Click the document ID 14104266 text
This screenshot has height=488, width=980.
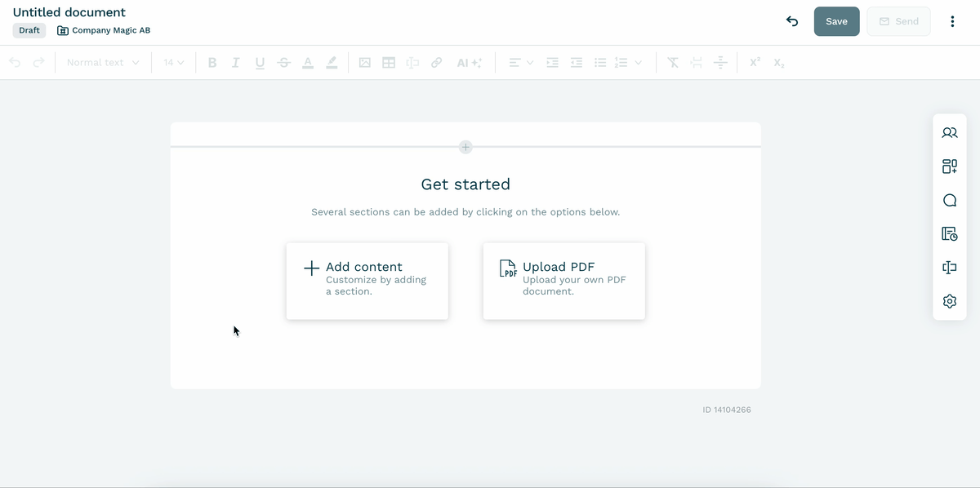point(727,410)
